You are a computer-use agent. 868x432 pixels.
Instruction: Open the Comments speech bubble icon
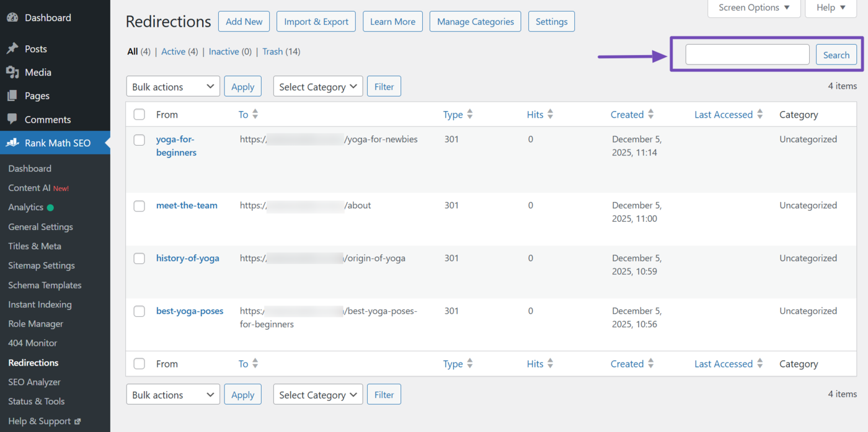pos(13,119)
